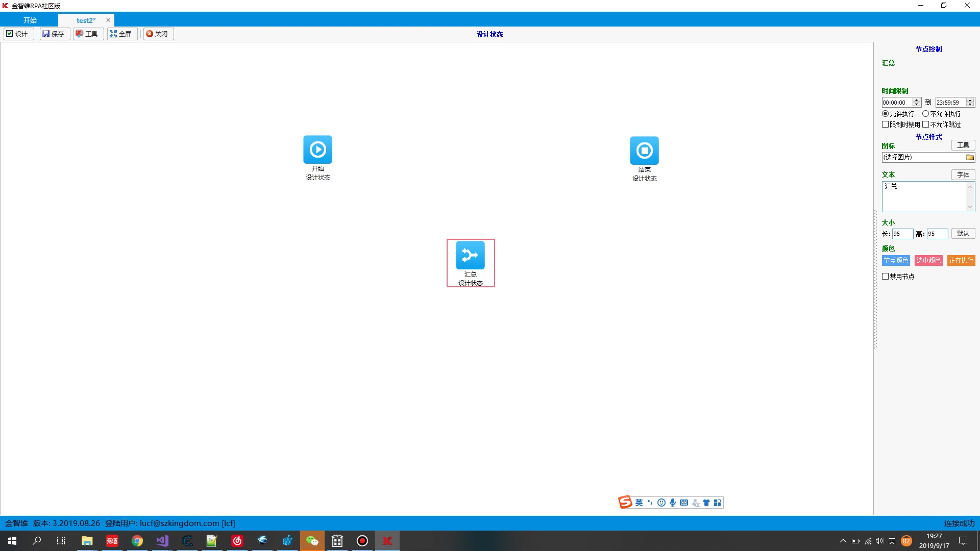Open the taskbar notification center
Screen dimensions: 980x551
click(963, 541)
